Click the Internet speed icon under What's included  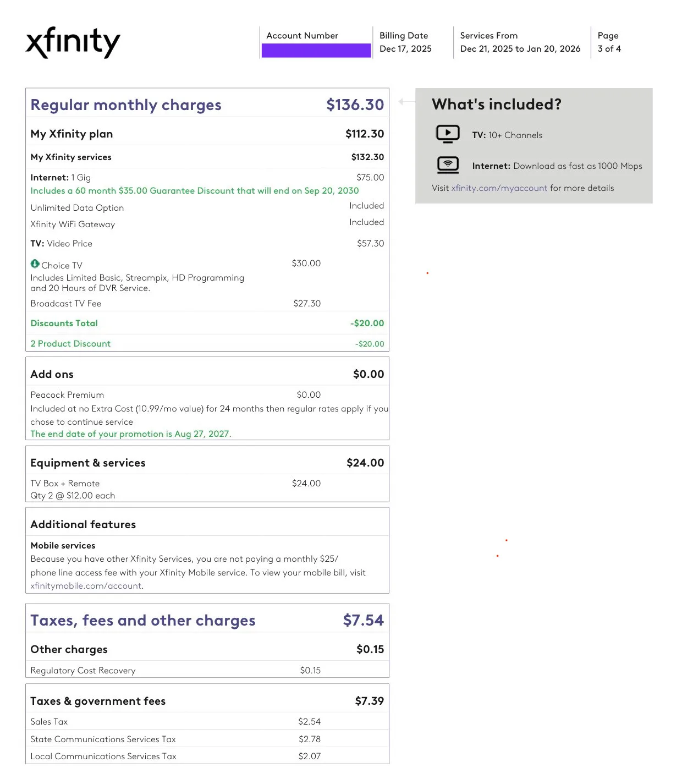448,165
